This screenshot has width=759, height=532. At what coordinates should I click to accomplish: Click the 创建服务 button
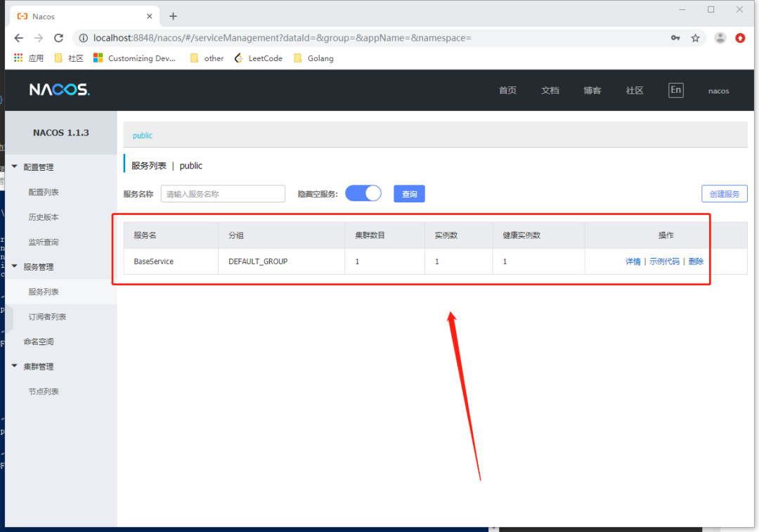(724, 194)
